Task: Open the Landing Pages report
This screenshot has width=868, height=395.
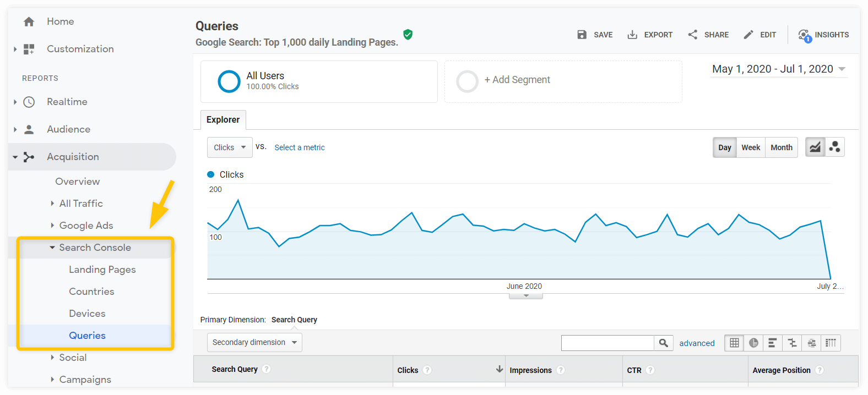Action: click(102, 270)
